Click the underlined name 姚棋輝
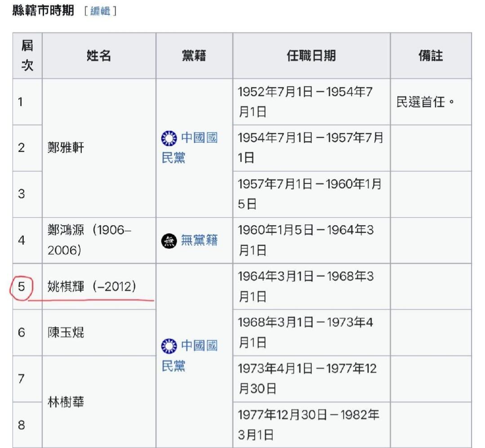 pyautogui.click(x=66, y=287)
